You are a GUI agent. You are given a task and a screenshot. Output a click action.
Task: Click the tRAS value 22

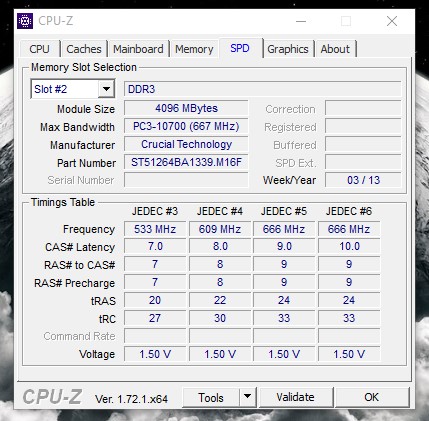point(220,300)
